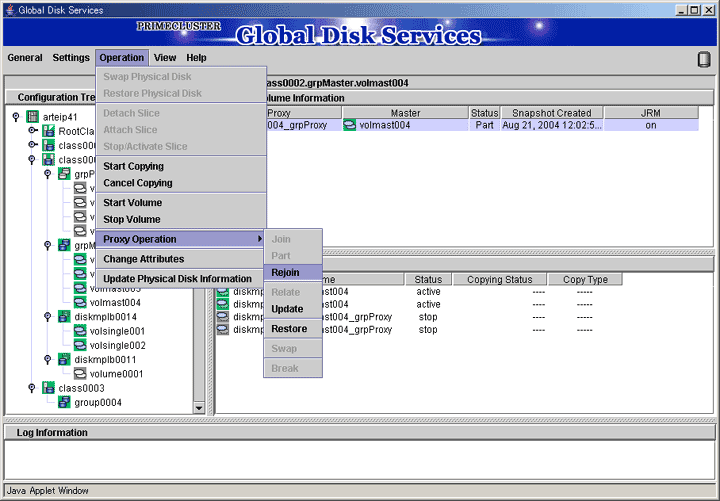
Task: Choose Start Copying from Operation menu
Action: point(181,166)
